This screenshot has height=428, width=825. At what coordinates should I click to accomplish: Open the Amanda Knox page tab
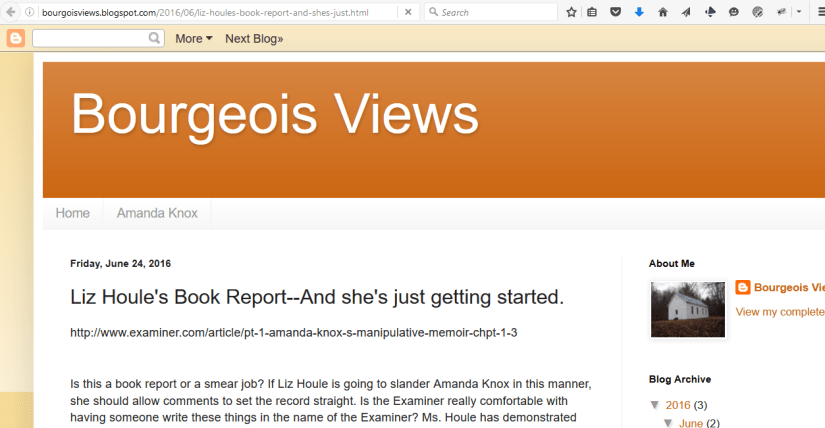[x=157, y=213]
